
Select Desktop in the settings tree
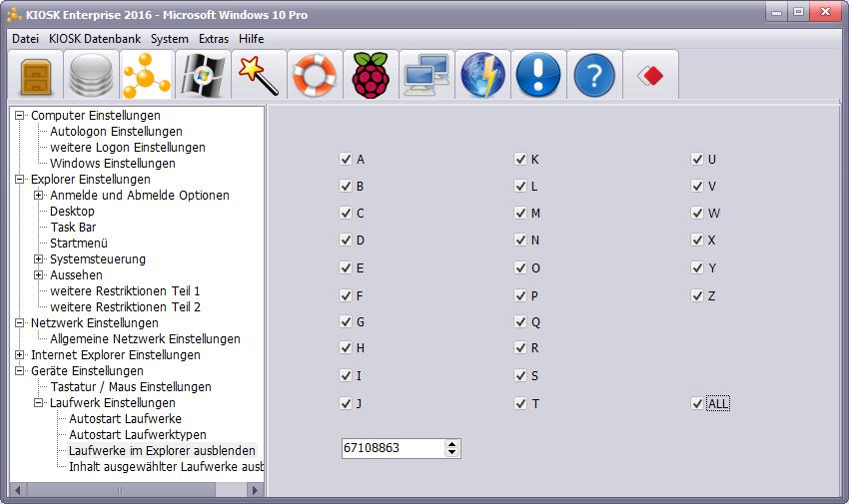72,211
